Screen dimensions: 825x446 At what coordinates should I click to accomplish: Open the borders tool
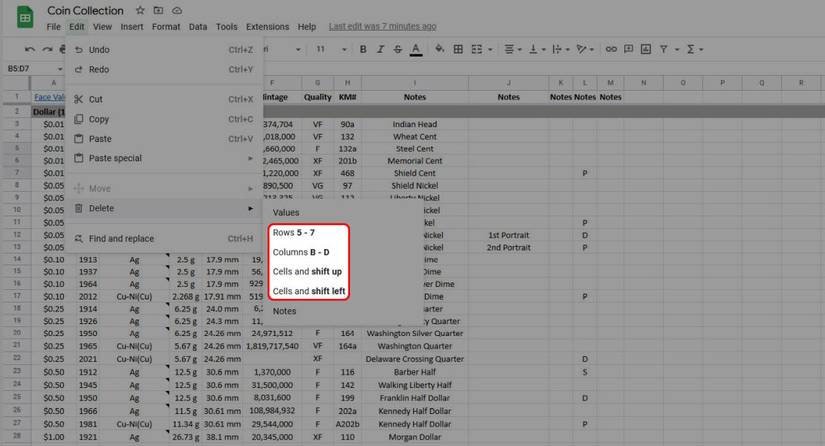[458, 49]
